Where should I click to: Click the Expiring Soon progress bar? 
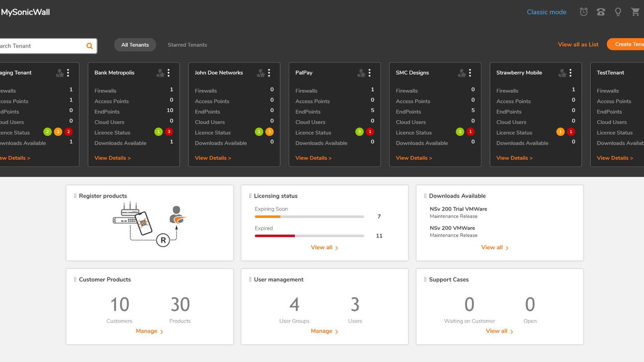click(x=309, y=216)
